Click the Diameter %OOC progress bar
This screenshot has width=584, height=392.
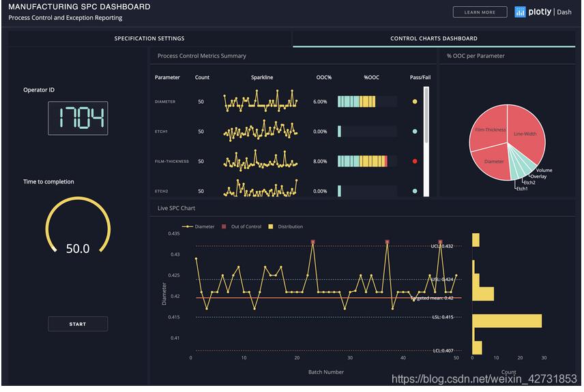point(367,102)
